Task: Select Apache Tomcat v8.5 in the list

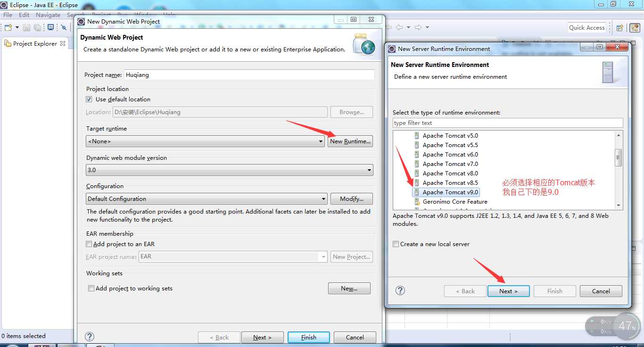Action: pos(450,183)
